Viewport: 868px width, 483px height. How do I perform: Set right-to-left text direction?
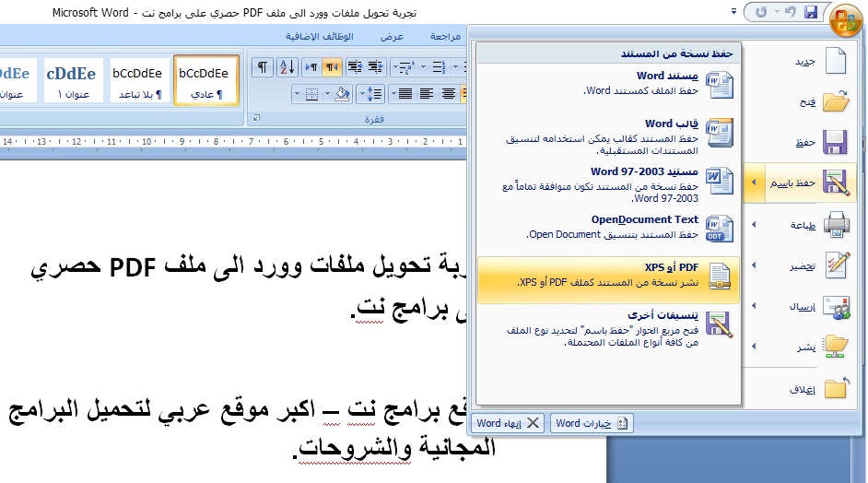click(332, 67)
